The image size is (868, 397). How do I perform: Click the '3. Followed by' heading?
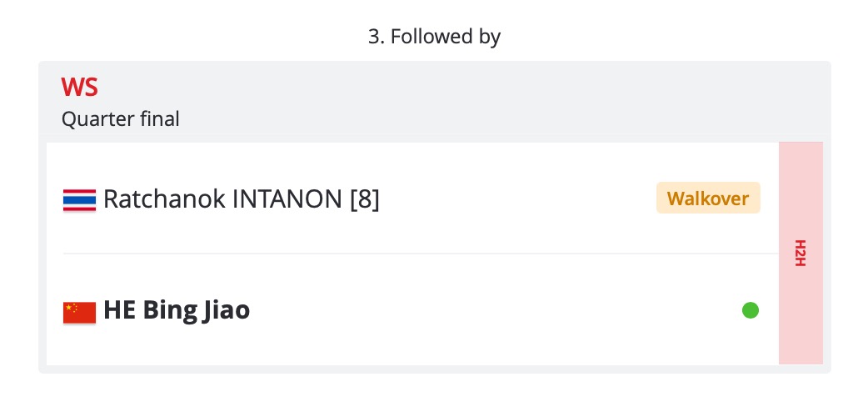[434, 37]
